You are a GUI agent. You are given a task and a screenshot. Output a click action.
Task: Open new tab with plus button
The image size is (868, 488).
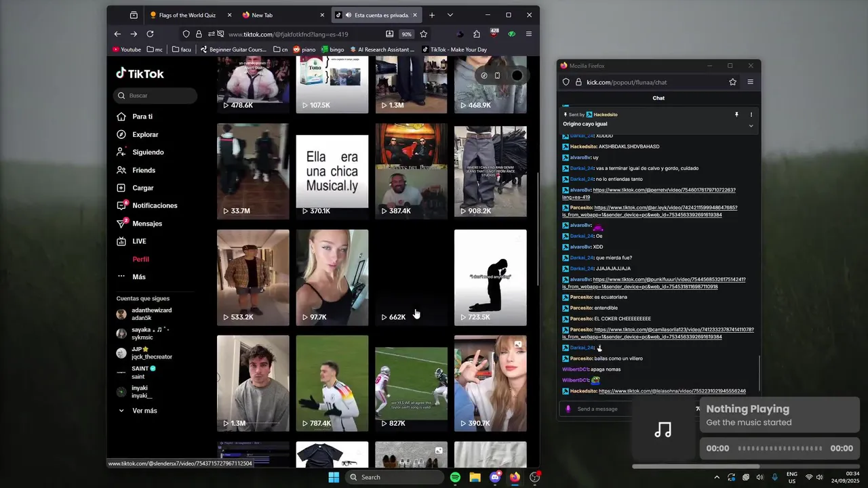click(431, 15)
